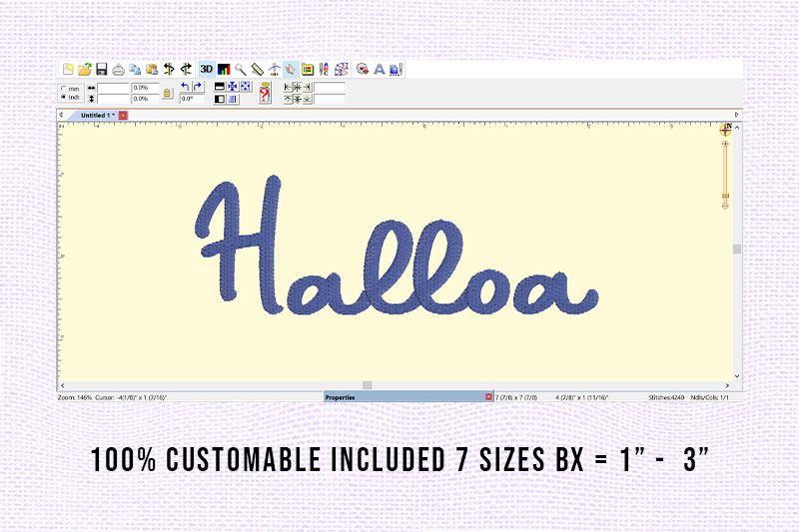Viewport: 799px width, 532px height.
Task: Rotate design left with curved arrow
Action: (185, 87)
